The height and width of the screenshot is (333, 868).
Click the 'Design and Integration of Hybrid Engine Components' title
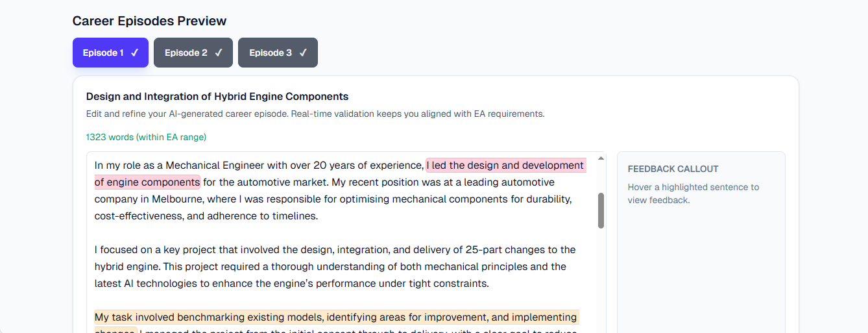click(217, 97)
